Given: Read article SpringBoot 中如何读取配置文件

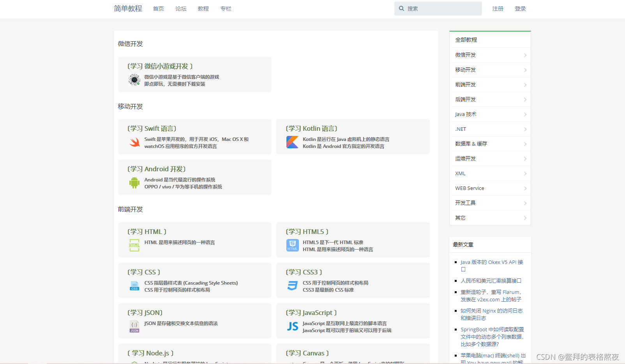Looking at the screenshot, I should pos(493,337).
